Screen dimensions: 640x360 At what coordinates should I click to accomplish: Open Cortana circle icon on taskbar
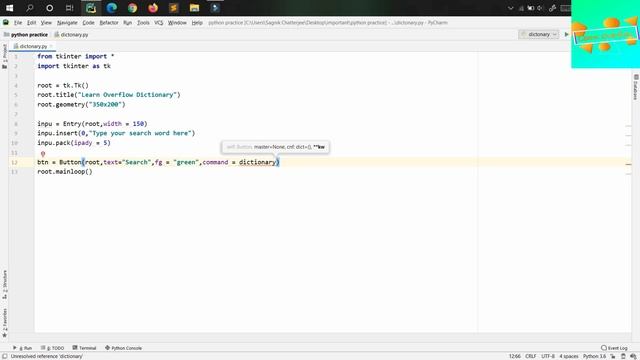pyautogui.click(x=49, y=8)
